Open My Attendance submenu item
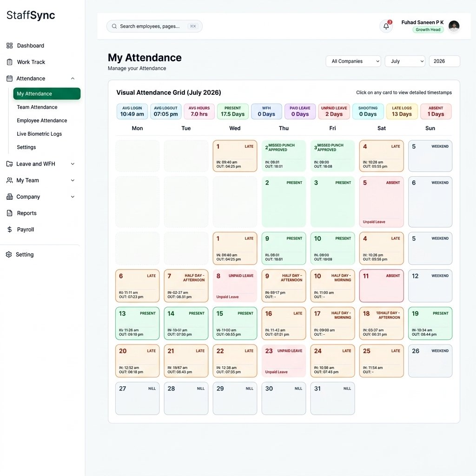Image resolution: width=476 pixels, height=476 pixels. pyautogui.click(x=47, y=93)
